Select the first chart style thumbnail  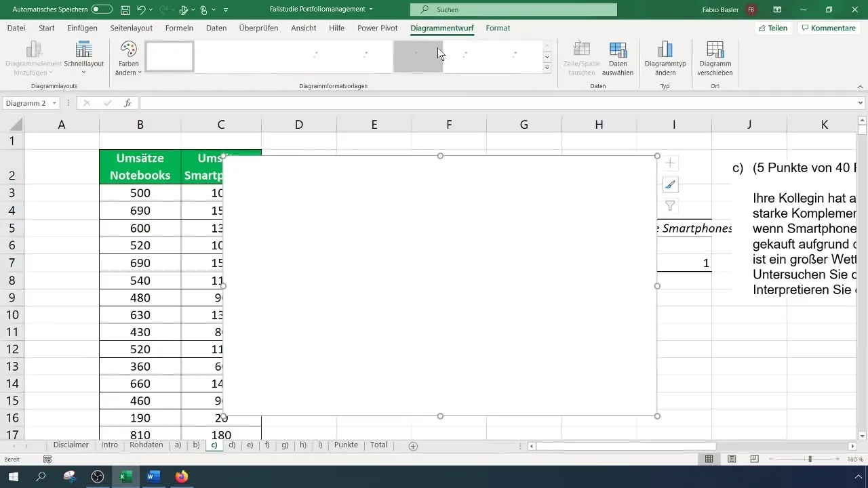pos(170,56)
